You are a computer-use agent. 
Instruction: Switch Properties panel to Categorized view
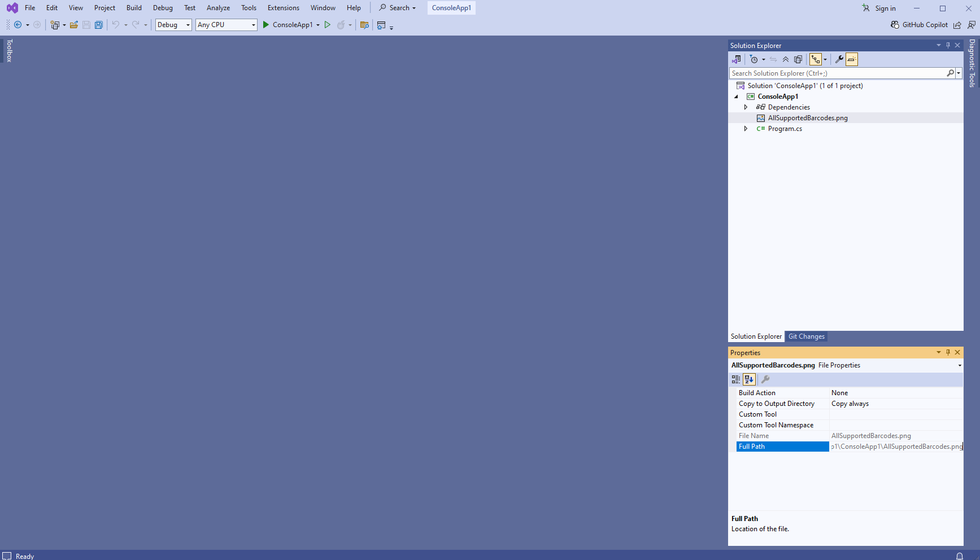click(736, 379)
